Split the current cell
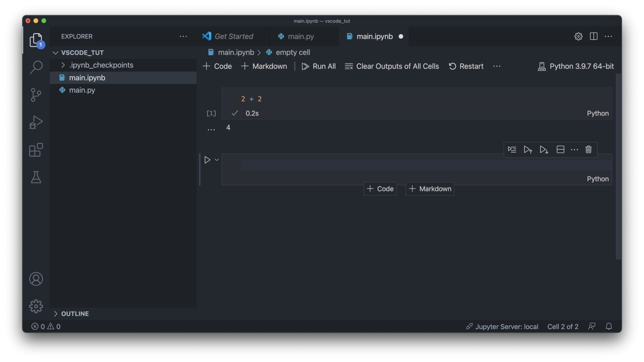This screenshot has width=644, height=362. (560, 150)
